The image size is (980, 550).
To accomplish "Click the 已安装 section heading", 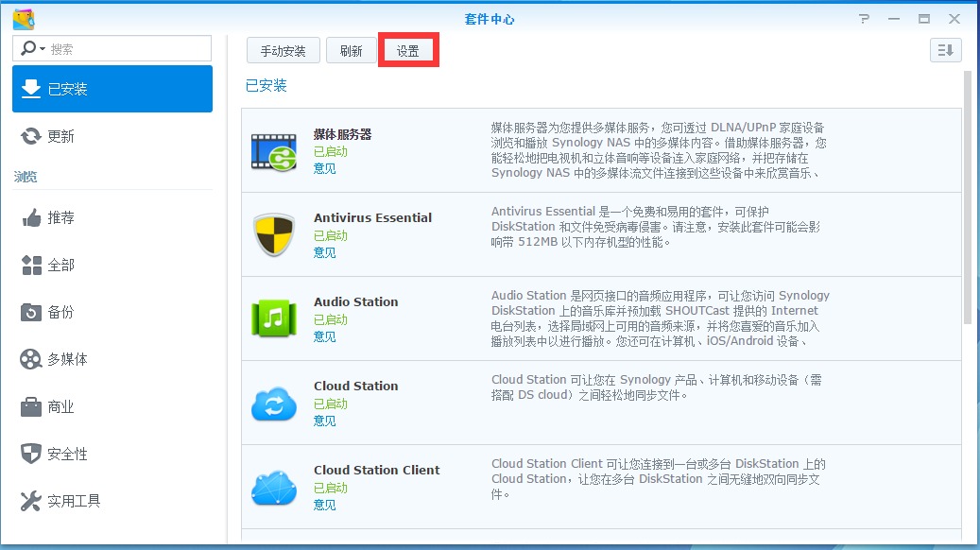I will pyautogui.click(x=266, y=86).
